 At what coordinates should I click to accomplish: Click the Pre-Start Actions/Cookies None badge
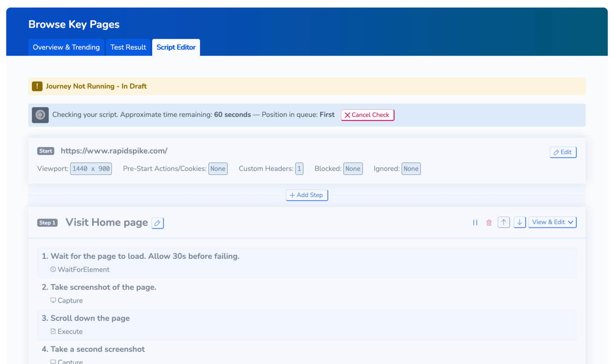tap(218, 169)
